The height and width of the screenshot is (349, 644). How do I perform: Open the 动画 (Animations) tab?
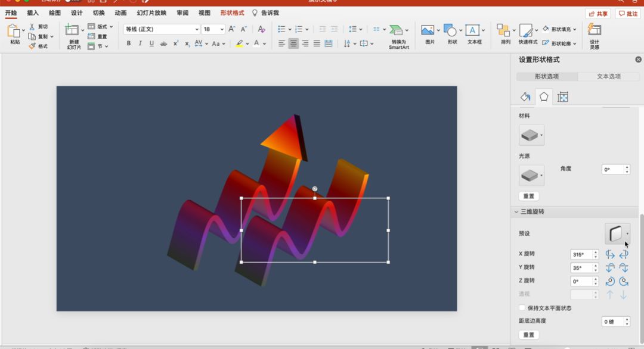[120, 13]
